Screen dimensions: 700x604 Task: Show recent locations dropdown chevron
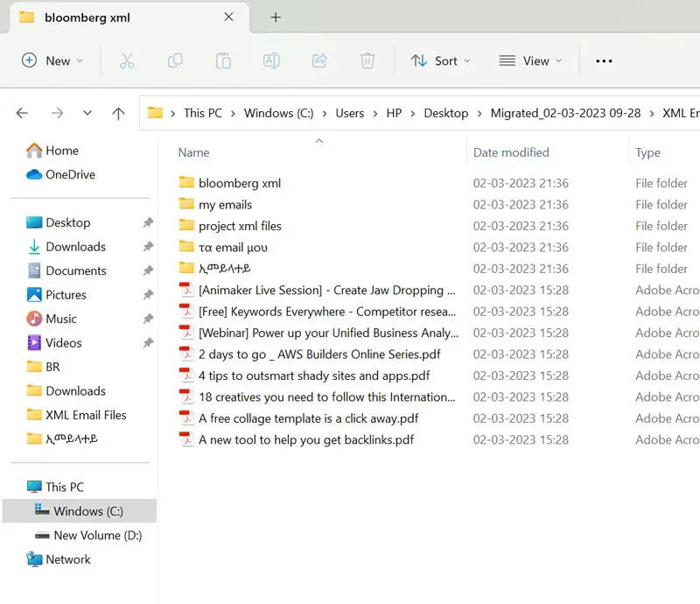click(87, 113)
